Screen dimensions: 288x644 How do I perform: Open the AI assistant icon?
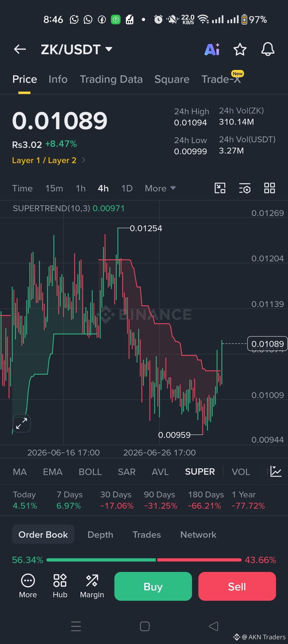212,49
